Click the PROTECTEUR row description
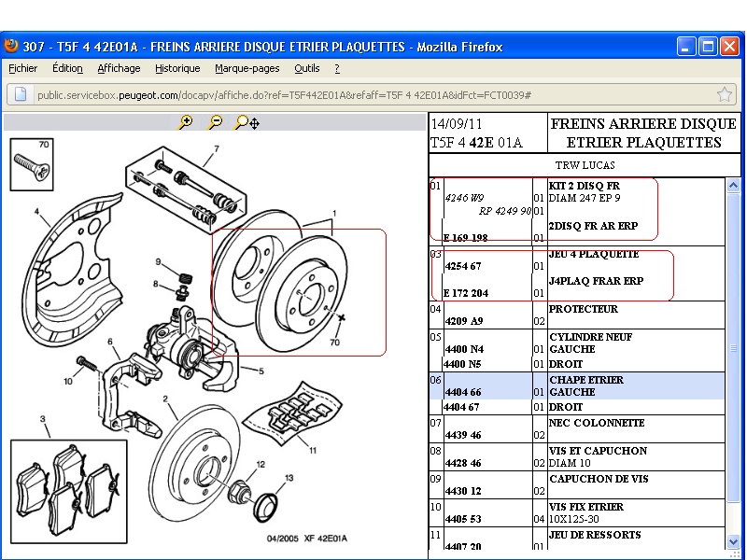 click(583, 309)
